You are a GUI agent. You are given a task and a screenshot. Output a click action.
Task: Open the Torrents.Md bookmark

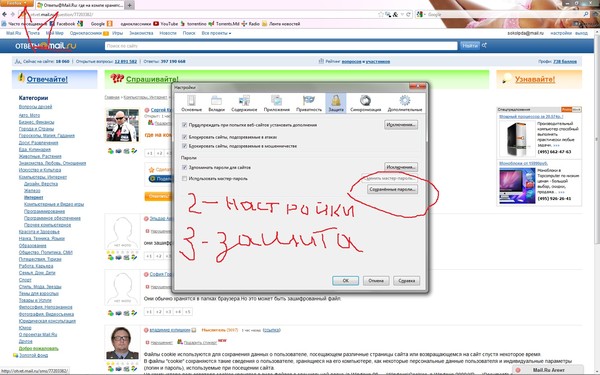224,24
